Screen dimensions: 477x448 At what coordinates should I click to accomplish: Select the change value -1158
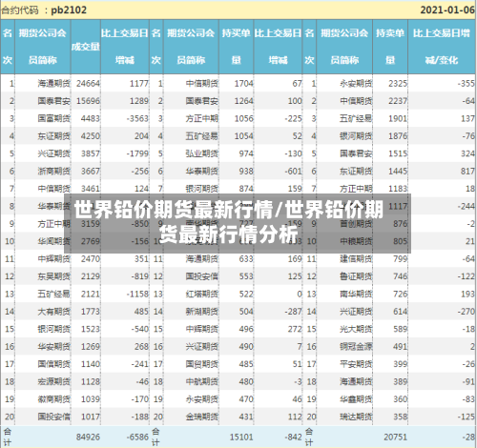point(137,294)
